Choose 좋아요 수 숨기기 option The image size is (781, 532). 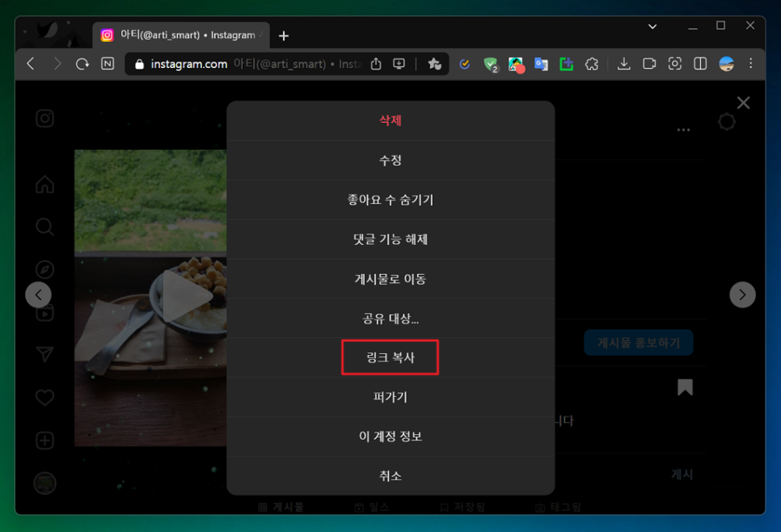(390, 200)
